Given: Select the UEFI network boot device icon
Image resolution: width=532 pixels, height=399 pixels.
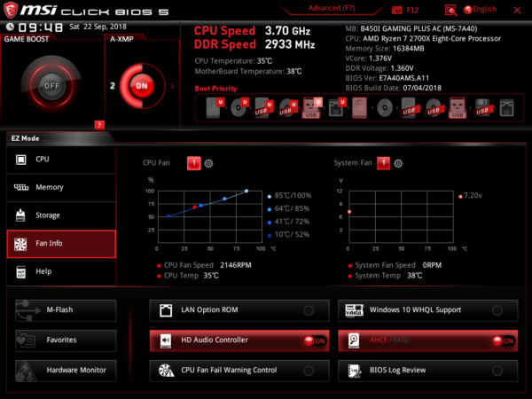Looking at the screenshot, I should click(x=337, y=107).
